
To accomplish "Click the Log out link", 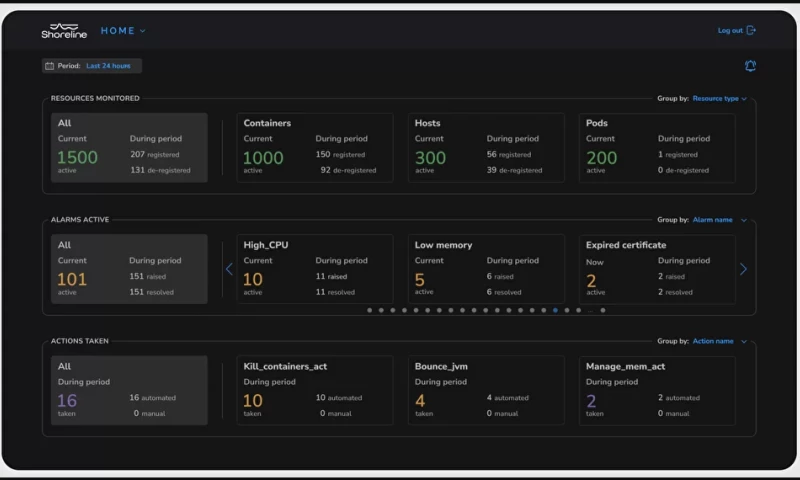I will tap(730, 31).
